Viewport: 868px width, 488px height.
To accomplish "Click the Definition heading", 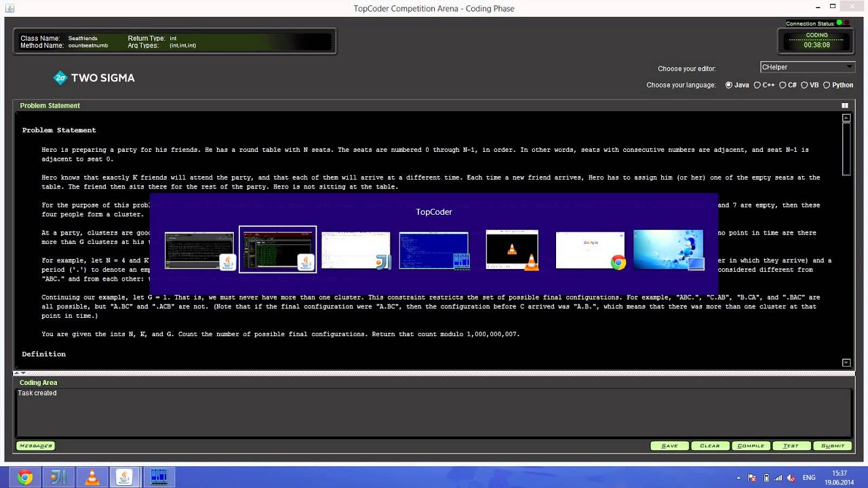I will pyautogui.click(x=44, y=354).
